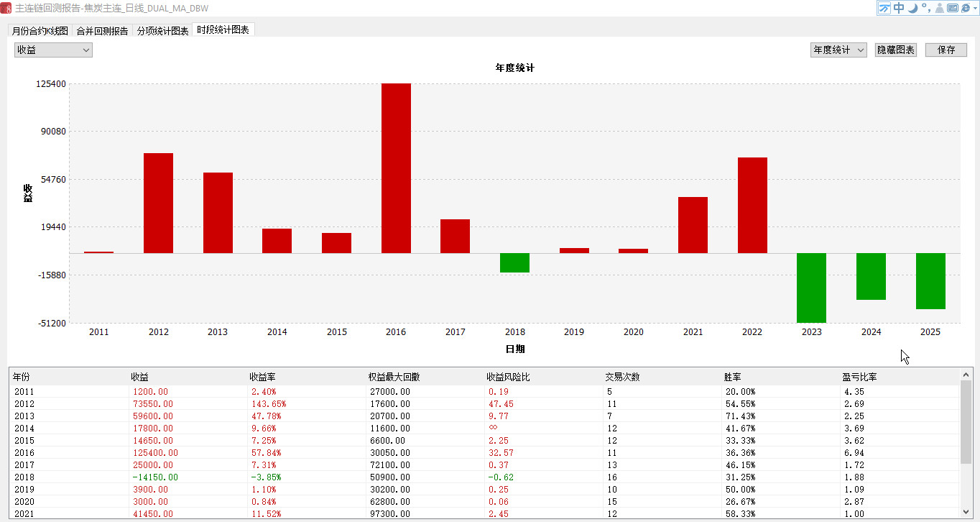Open the soft keyboard icon
Image resolution: width=980 pixels, height=522 pixels.
point(953,8)
